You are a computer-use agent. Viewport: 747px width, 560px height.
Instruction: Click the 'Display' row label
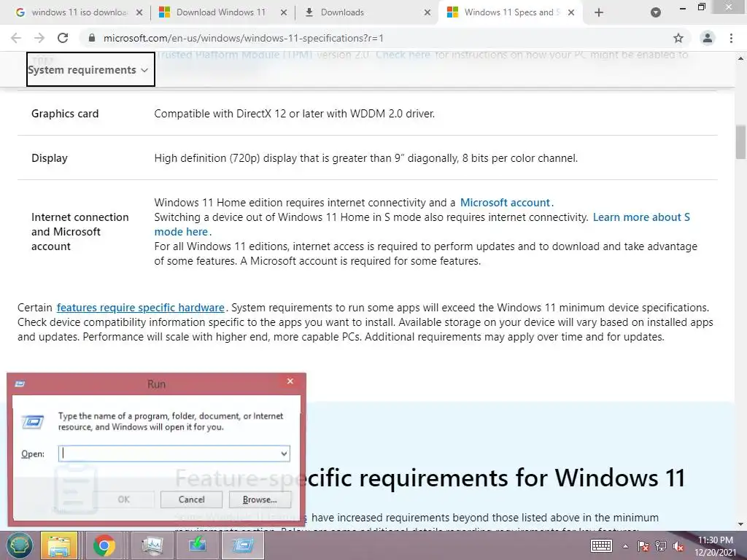50,158
